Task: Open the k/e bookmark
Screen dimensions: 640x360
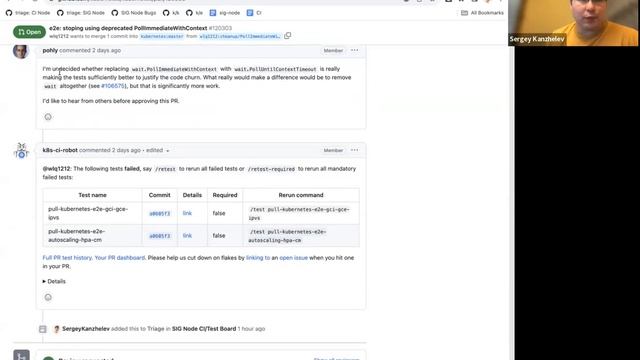Action: coord(194,13)
